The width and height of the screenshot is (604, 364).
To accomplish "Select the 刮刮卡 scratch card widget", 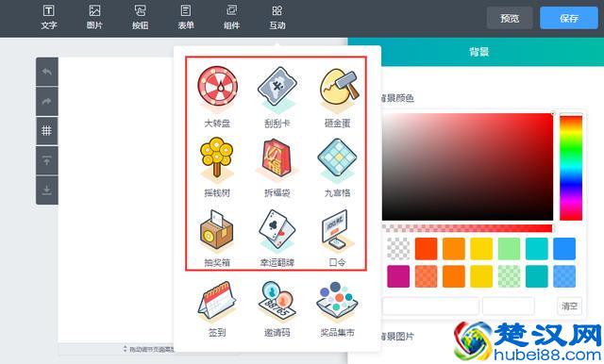I will (277, 96).
